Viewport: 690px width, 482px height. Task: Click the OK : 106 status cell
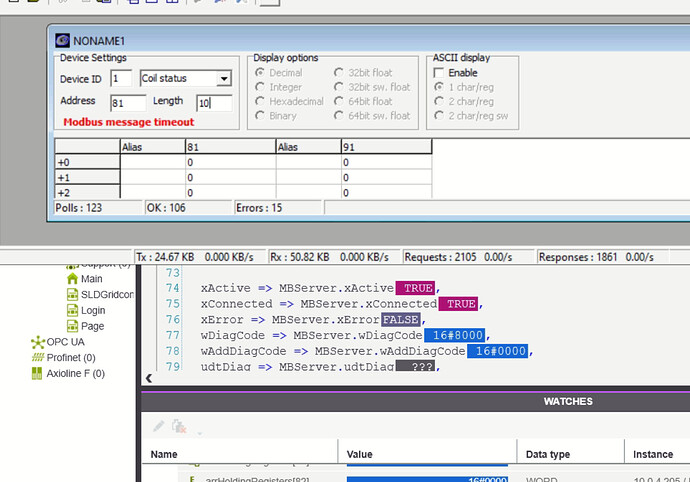190,208
